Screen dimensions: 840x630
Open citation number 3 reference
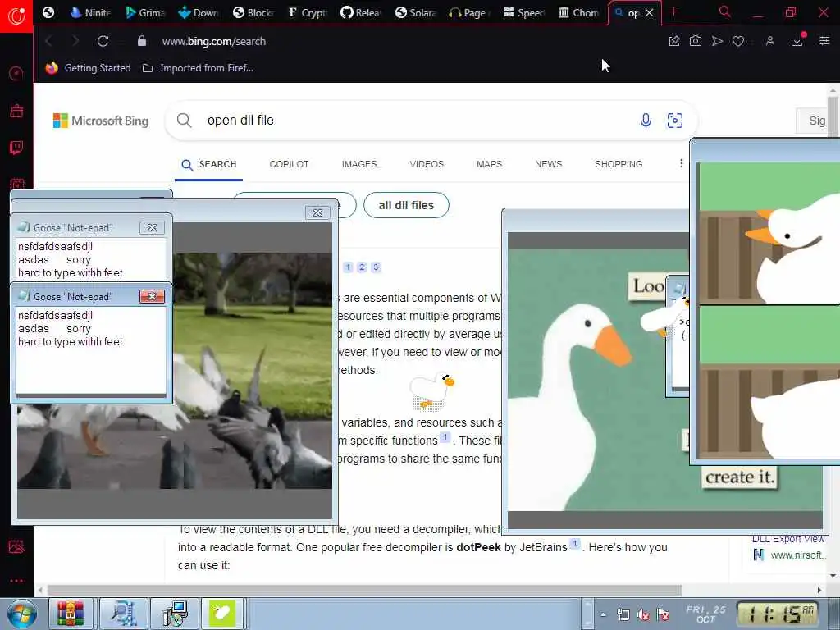pos(376,267)
